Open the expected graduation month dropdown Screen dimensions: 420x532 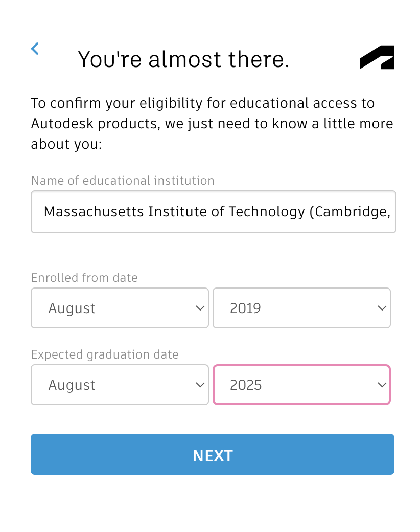[120, 385]
